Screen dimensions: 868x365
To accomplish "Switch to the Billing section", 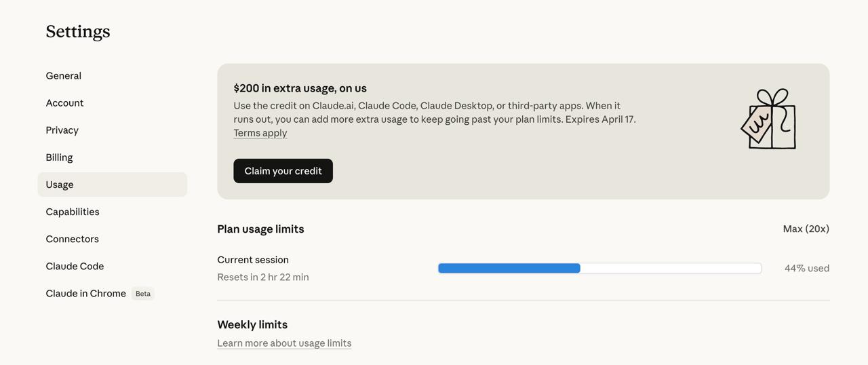I will click(60, 157).
